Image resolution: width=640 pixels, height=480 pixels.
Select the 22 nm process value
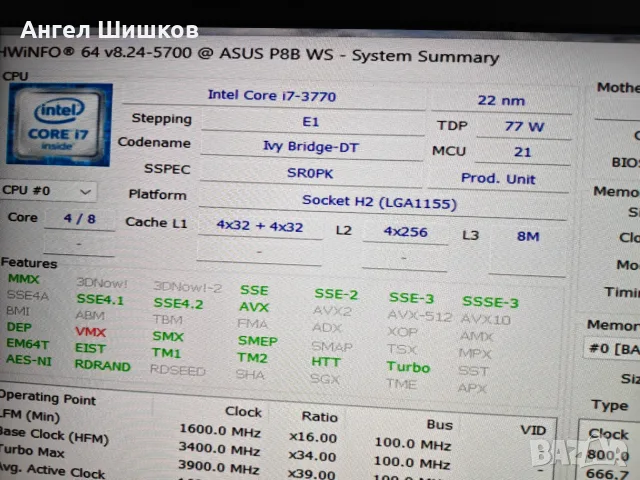coord(501,100)
